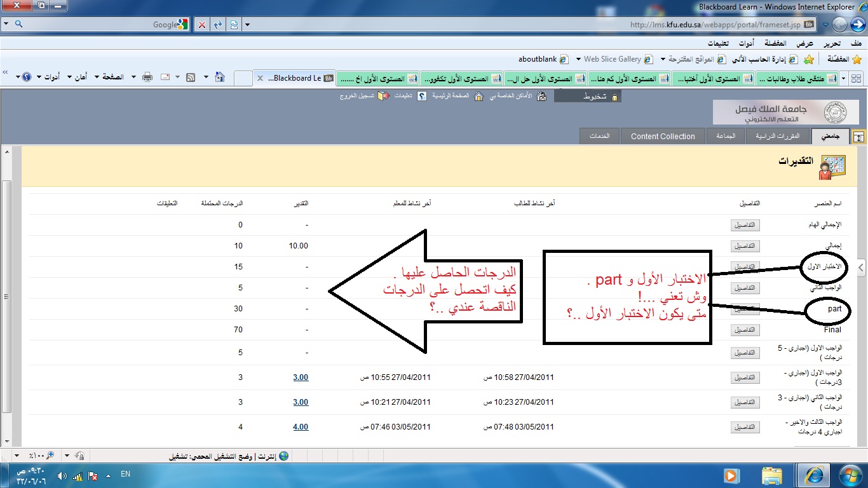Open الصفحة Page command menu
This screenshot has height=488, width=868.
[x=109, y=77]
